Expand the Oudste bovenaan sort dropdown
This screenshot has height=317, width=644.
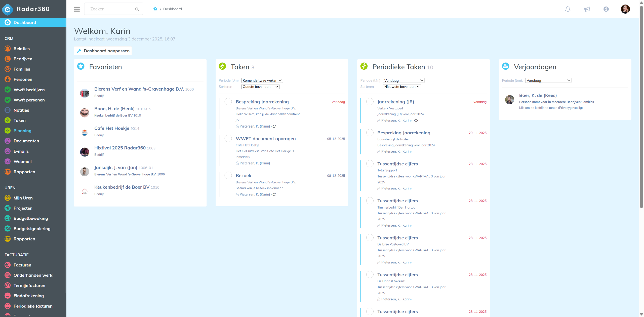(260, 87)
